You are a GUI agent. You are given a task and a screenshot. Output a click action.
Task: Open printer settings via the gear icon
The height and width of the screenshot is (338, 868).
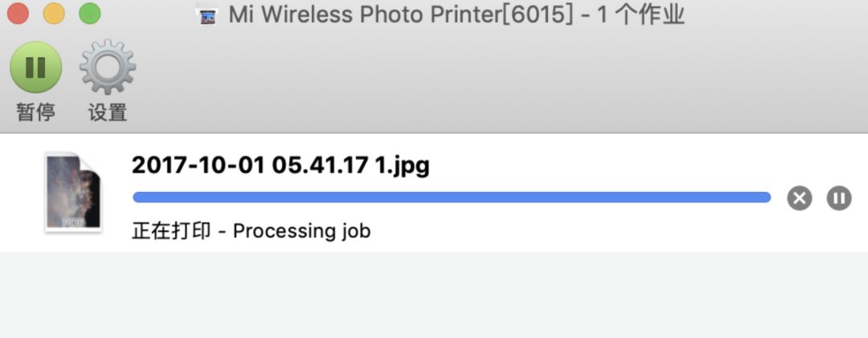pyautogui.click(x=107, y=67)
